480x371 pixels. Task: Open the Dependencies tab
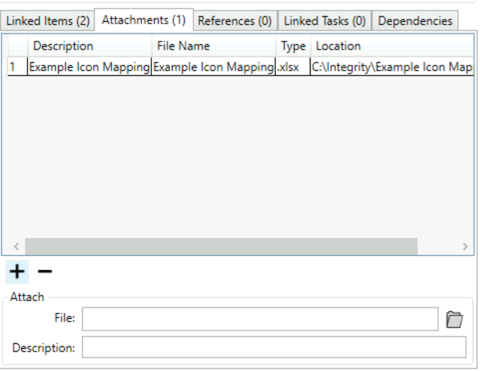(415, 21)
